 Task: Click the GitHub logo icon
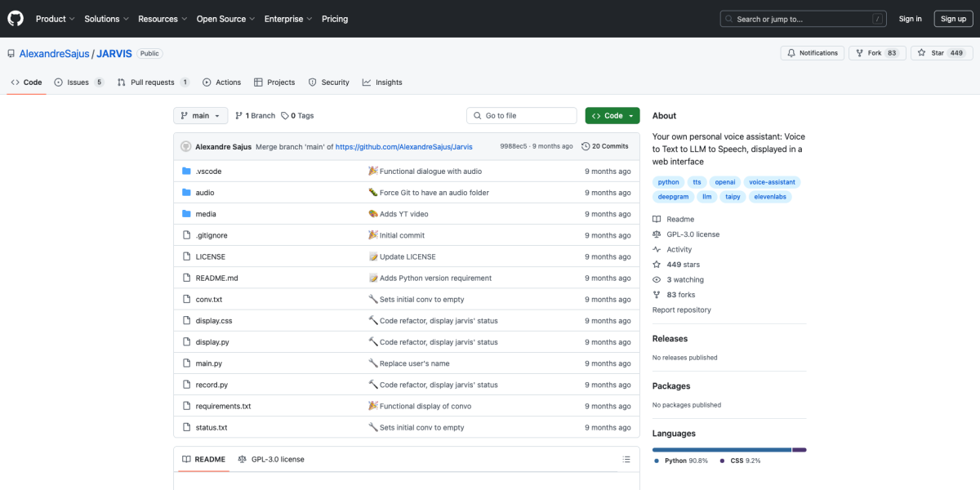[16, 19]
